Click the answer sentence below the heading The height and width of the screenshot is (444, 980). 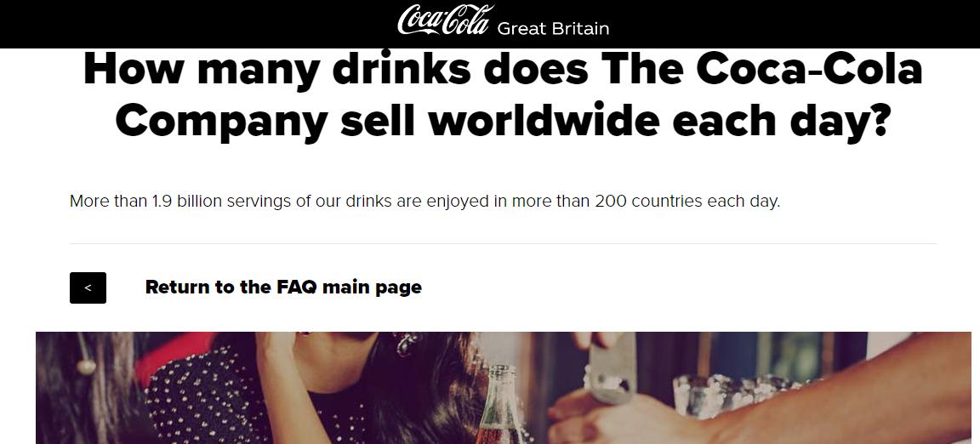(424, 202)
